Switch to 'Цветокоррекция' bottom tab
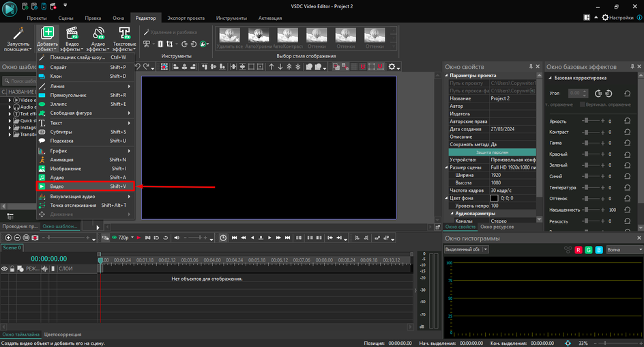Screen dimensions: 644x347 tap(63, 335)
